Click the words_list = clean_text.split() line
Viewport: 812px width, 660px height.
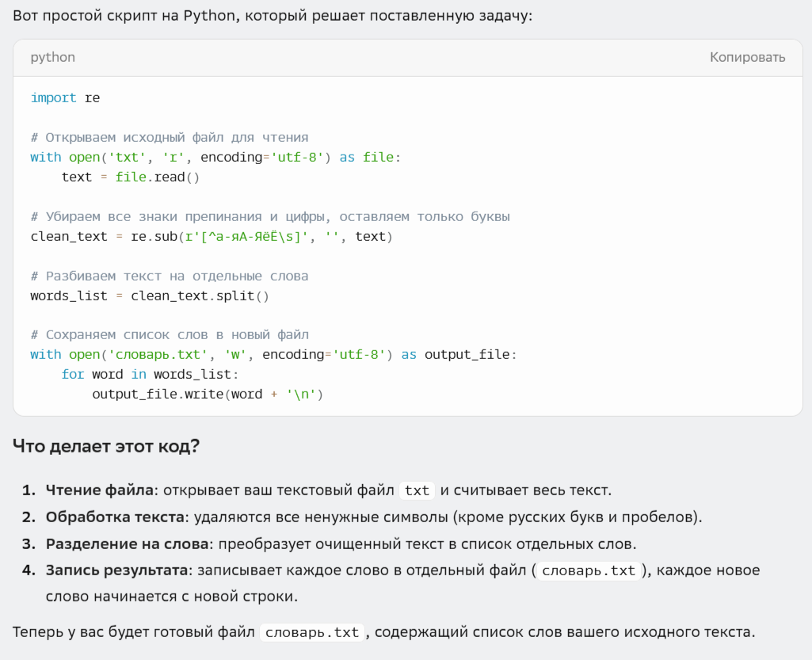click(149, 296)
